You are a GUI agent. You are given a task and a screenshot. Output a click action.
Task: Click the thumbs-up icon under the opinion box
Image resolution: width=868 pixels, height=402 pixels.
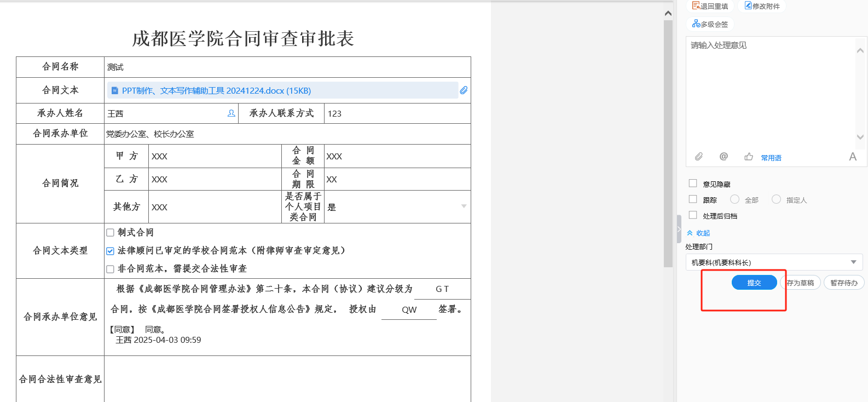point(749,157)
